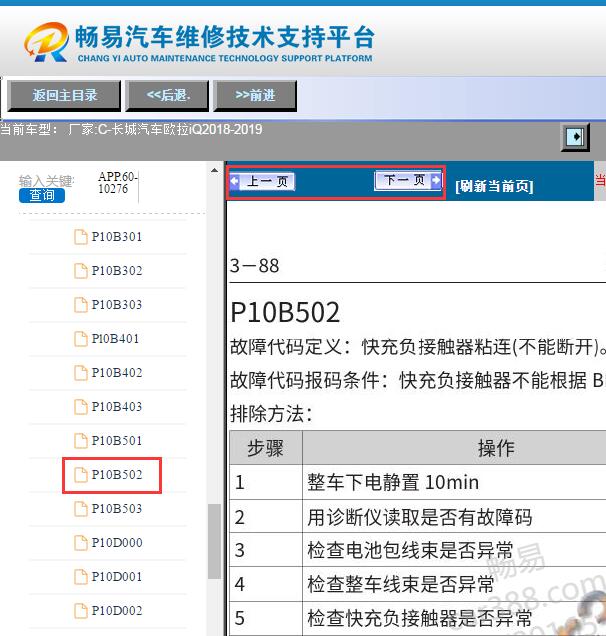Go forward using the >>前进 button

coord(255,96)
